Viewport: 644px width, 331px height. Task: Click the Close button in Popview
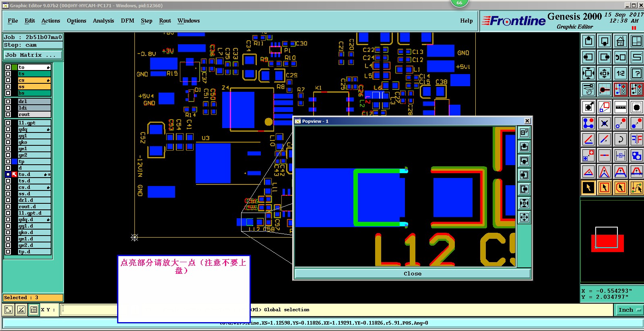(413, 273)
